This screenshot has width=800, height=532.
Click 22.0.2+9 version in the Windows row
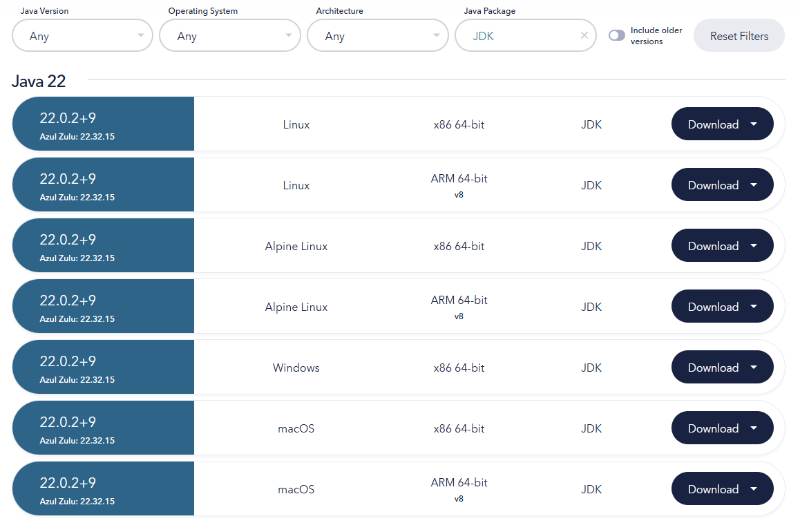[x=68, y=361]
